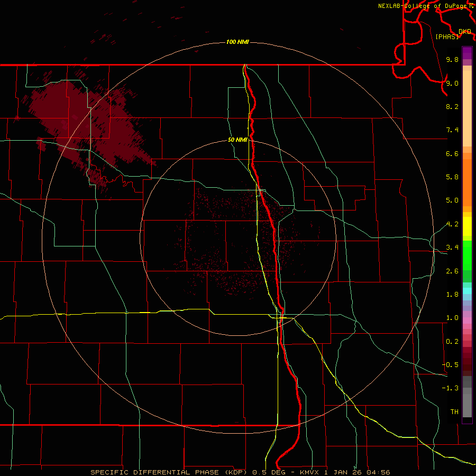476x476 pixels.
Task: Click the NEXLAB-College of DuPage credit text
Action: click(424, 6)
